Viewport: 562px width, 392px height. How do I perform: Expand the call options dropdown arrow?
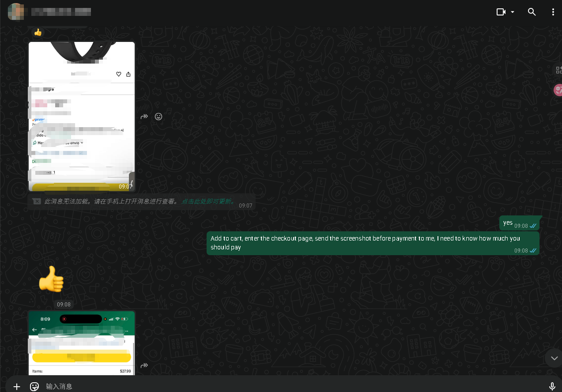click(x=513, y=12)
